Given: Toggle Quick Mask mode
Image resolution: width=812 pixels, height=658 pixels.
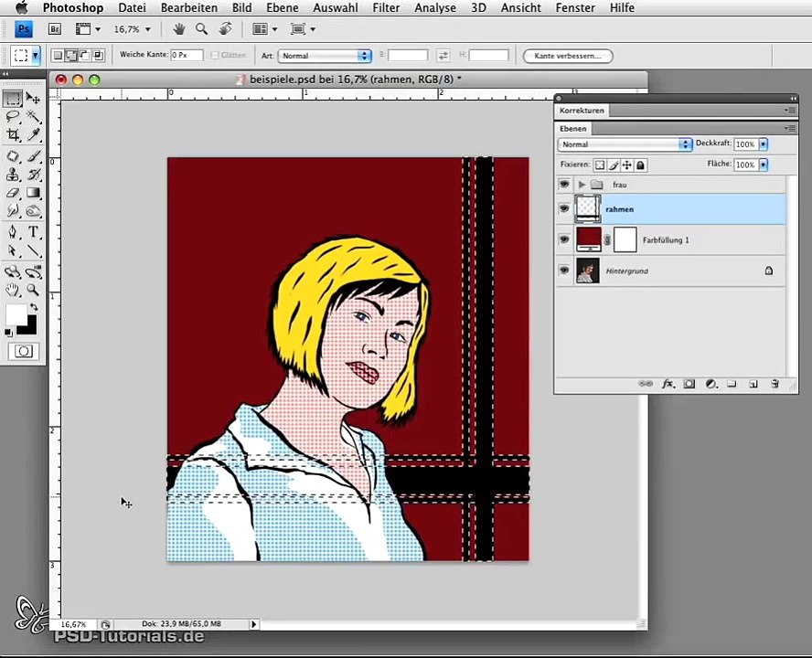Looking at the screenshot, I should point(23,351).
